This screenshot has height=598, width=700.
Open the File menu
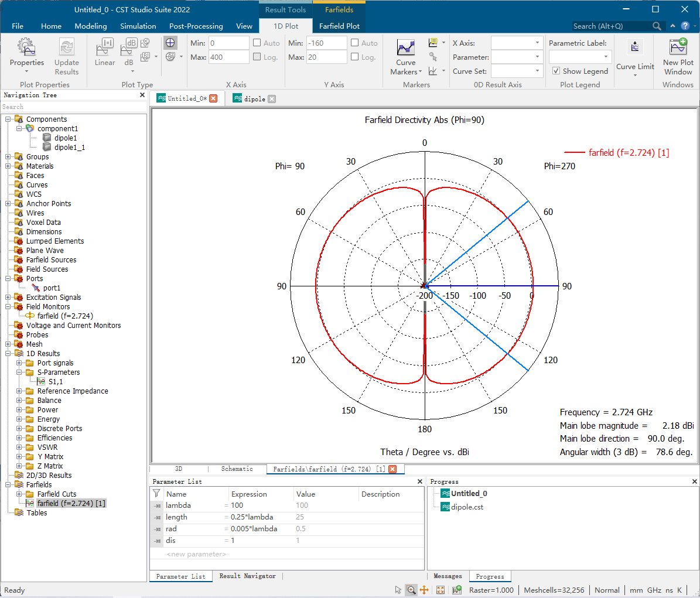click(18, 26)
